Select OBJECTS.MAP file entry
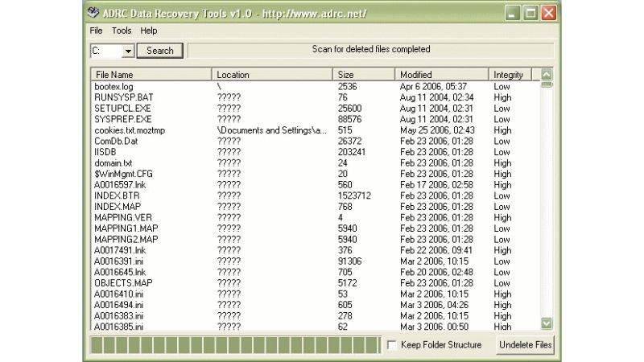Viewport: 644px width, 362px height. pos(316,283)
